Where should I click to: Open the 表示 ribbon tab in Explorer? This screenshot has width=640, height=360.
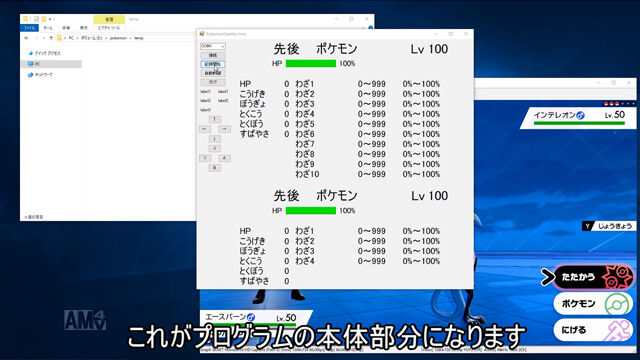pos(84,28)
